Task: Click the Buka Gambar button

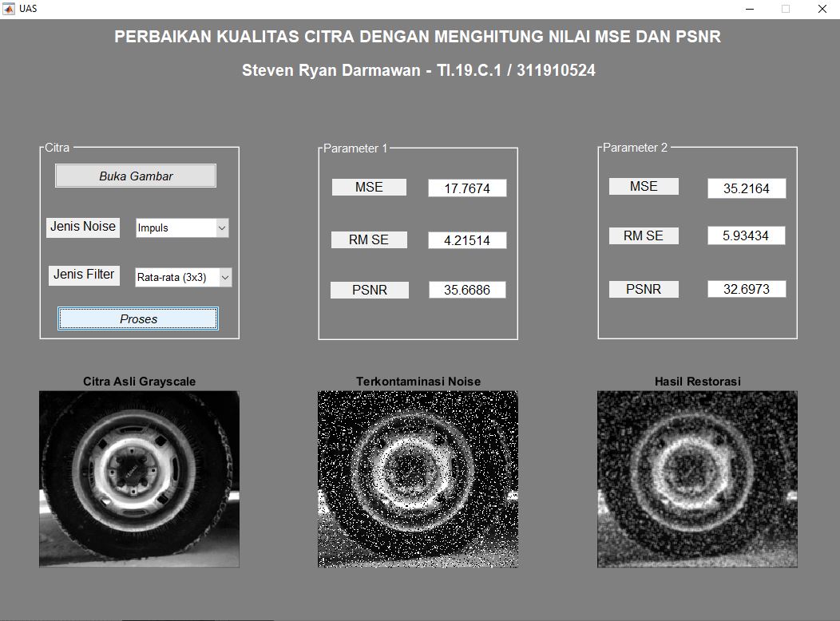Action: 135,175
